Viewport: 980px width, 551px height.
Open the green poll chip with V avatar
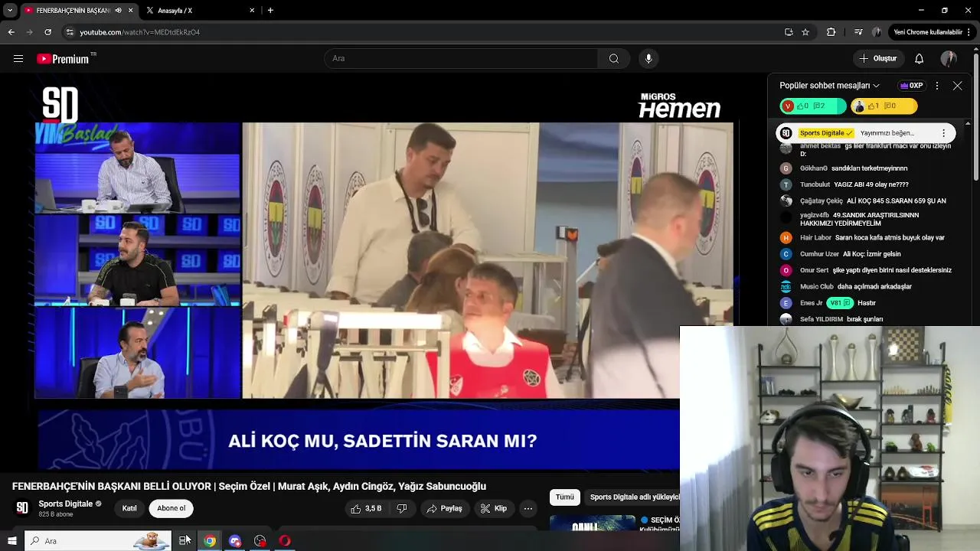tap(812, 106)
